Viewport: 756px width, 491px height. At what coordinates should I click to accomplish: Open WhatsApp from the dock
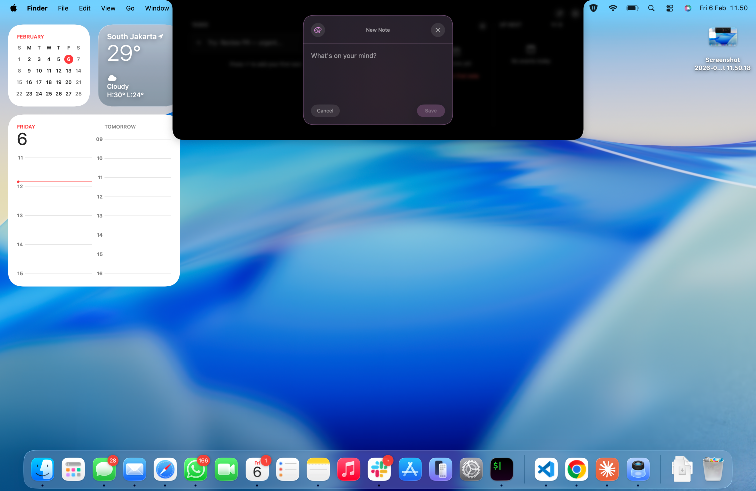pos(196,469)
